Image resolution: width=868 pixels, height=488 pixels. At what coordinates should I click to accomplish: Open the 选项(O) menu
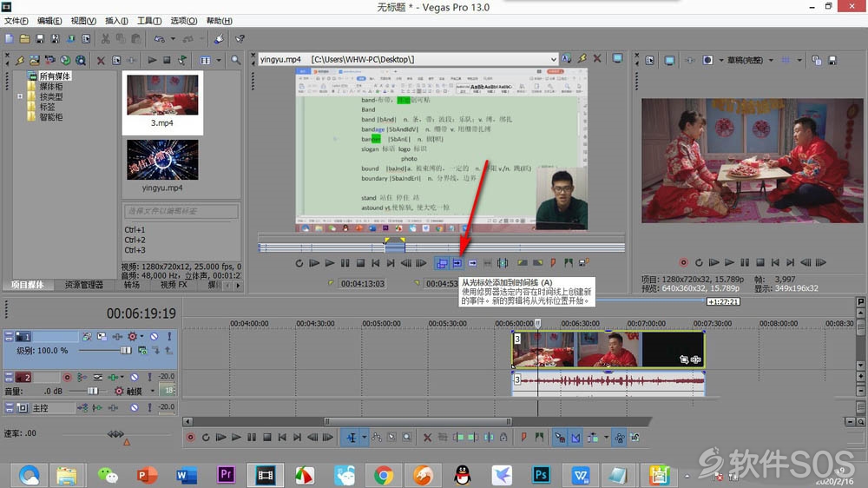[183, 21]
